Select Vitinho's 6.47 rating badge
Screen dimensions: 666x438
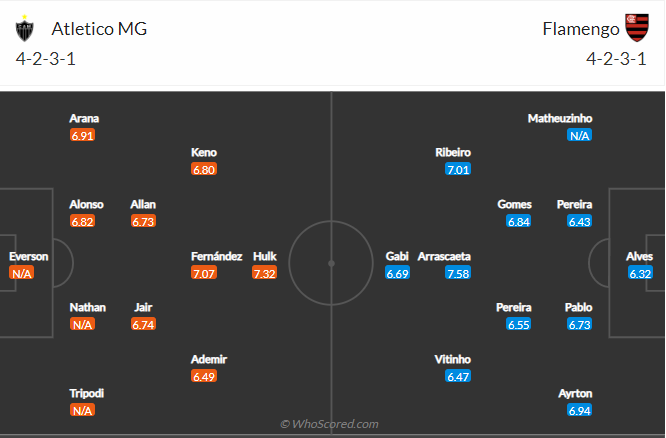tap(458, 376)
